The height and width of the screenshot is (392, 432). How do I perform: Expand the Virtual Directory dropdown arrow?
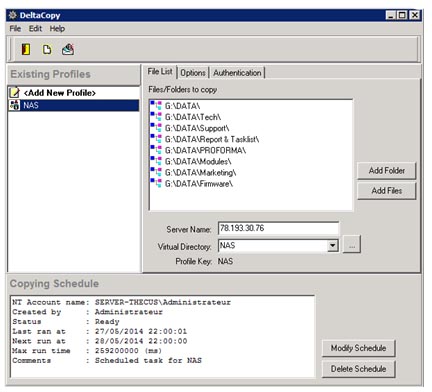332,246
